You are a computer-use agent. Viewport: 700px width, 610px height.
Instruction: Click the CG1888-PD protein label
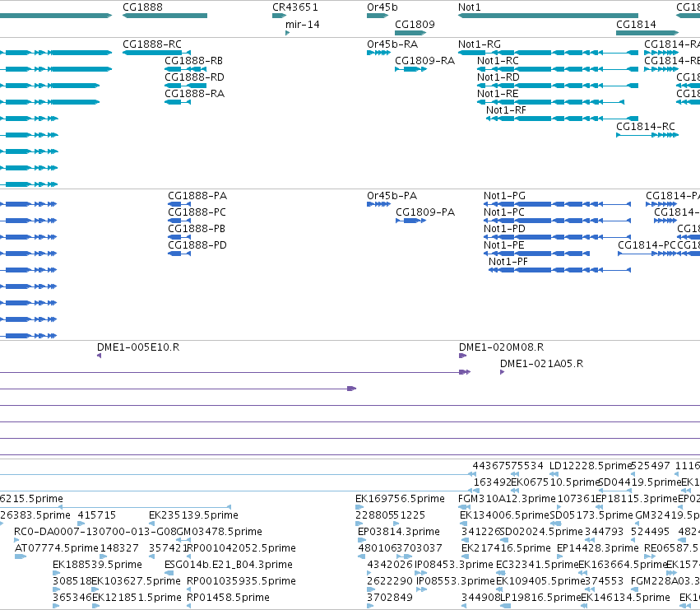197,245
